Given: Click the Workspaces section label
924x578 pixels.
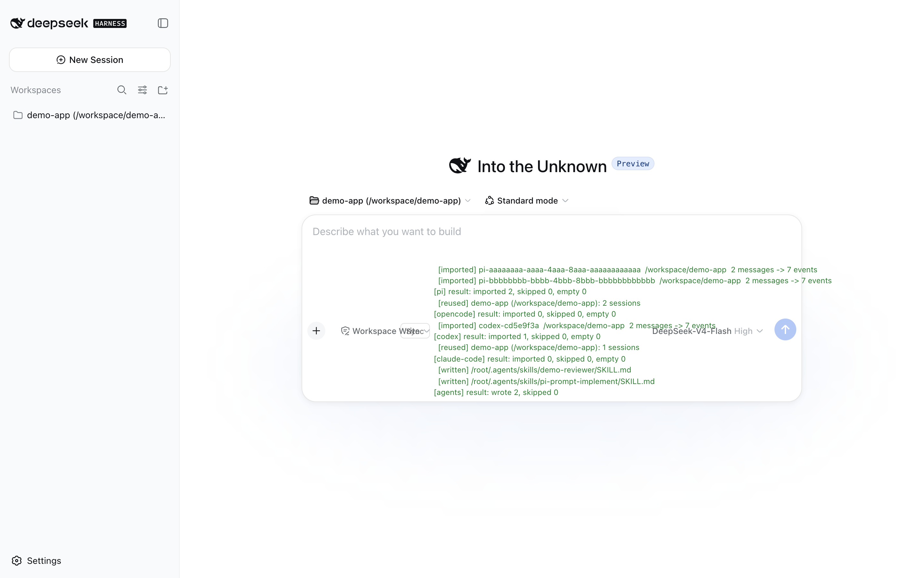Looking at the screenshot, I should click(x=36, y=90).
